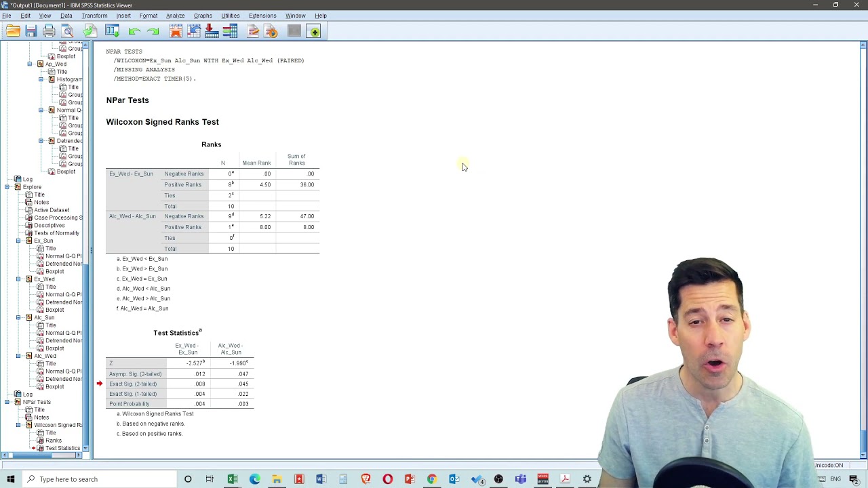Click the grayed-out square toolbar icon
Viewport: 868px width, 488px height.
294,31
